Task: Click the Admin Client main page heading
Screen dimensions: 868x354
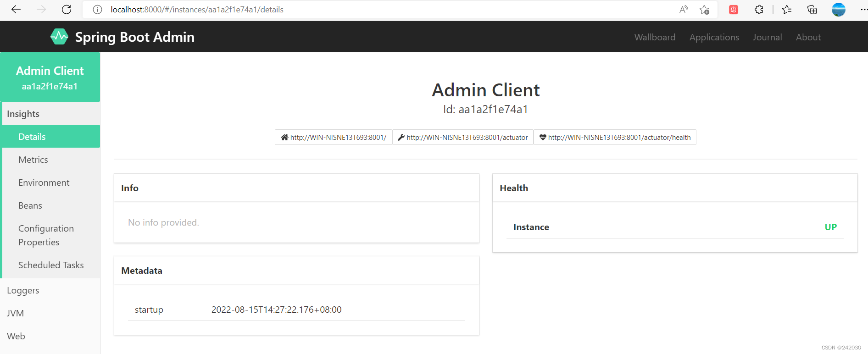Action: click(486, 90)
